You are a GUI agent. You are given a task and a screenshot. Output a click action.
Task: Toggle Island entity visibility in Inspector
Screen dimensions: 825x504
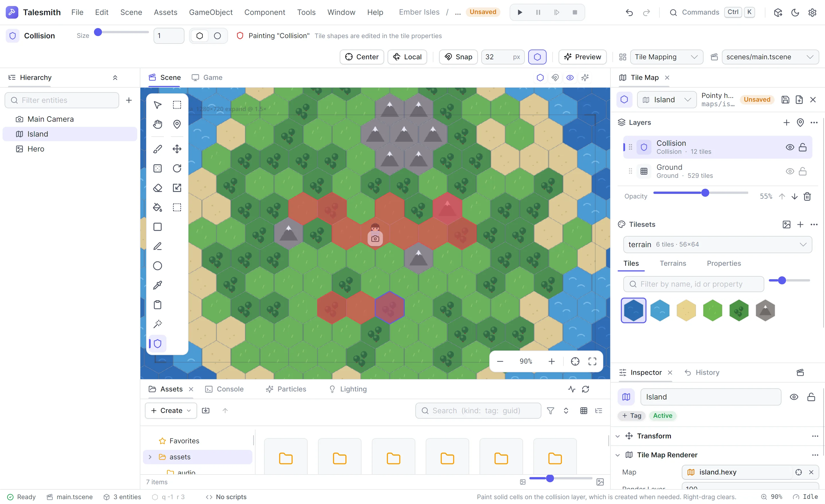(794, 397)
